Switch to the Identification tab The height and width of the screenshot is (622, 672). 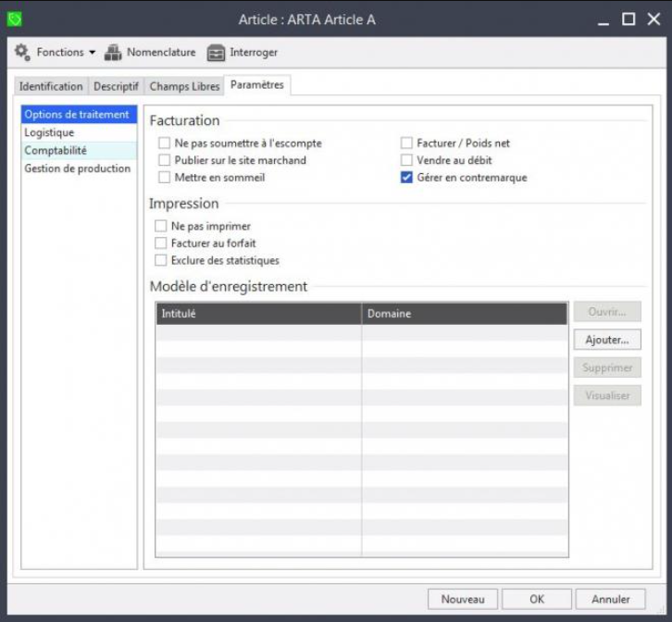click(51, 86)
